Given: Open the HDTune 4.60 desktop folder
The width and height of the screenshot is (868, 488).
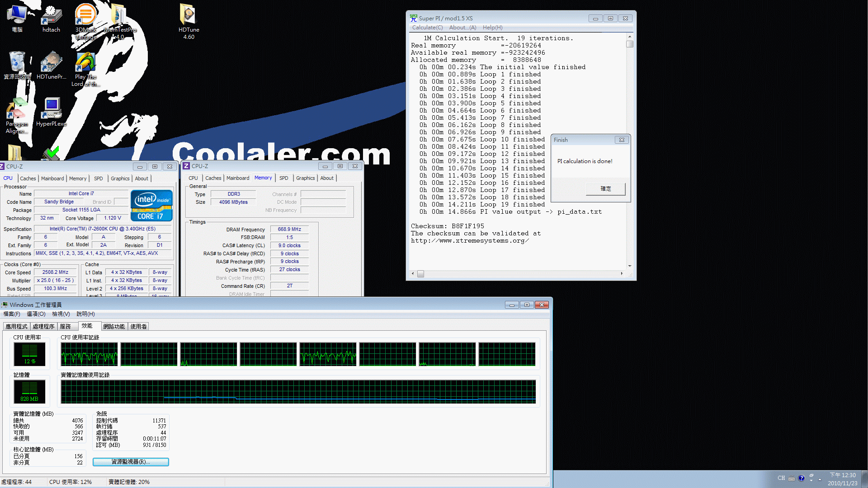Looking at the screenshot, I should 189,21.
